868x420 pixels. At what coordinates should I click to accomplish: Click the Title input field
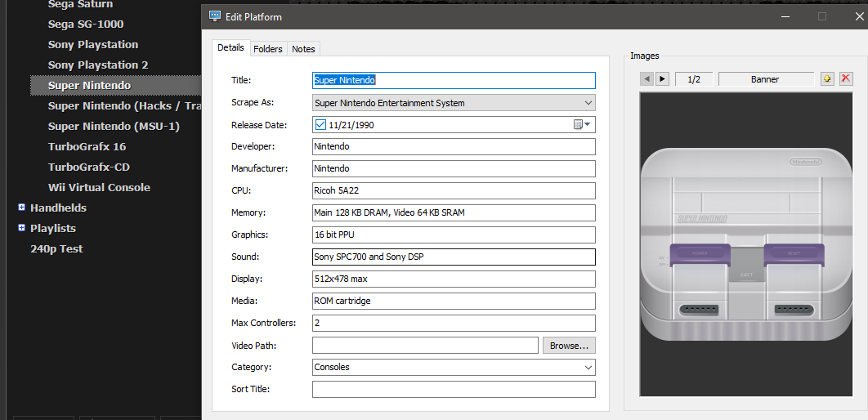coord(454,80)
